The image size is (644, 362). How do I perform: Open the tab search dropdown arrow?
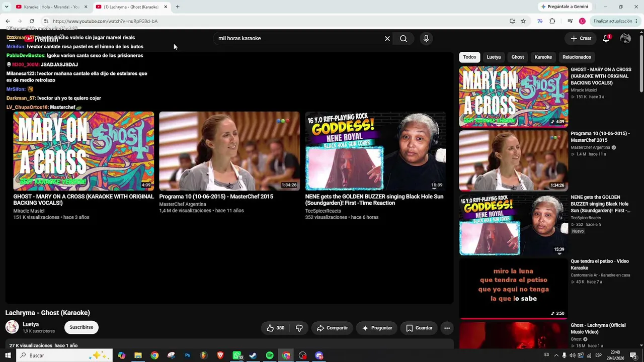tap(6, 7)
